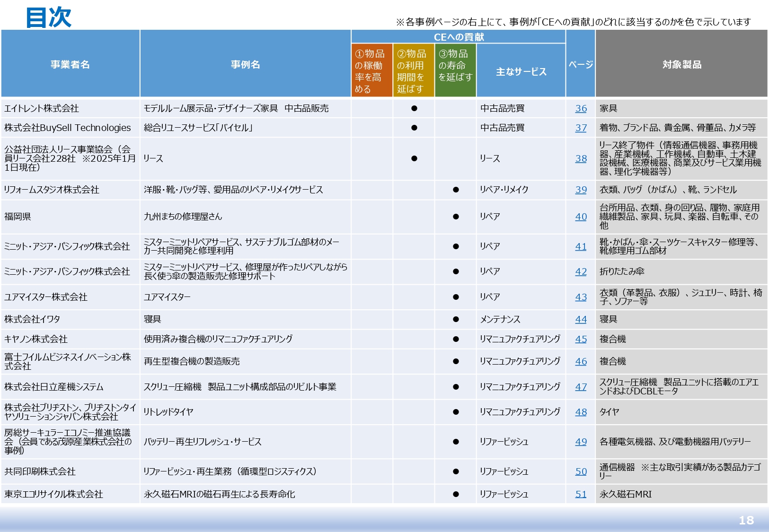The image size is (769, 532).
Task: Open page link 47 for 日立産機システム
Action: [x=581, y=387]
